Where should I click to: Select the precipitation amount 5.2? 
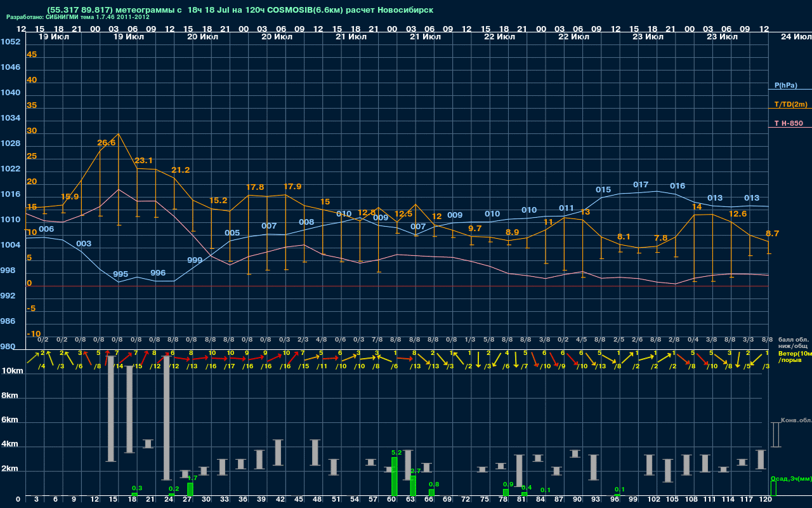point(396,453)
